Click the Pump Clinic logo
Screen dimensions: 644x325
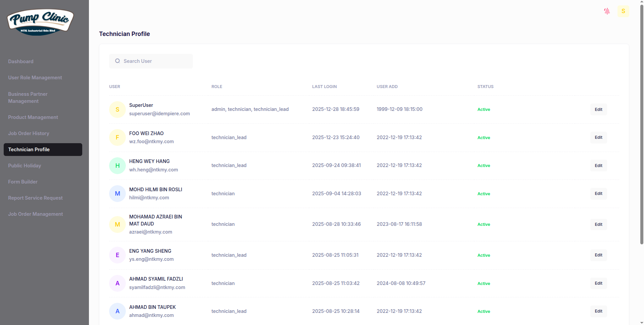click(x=40, y=22)
